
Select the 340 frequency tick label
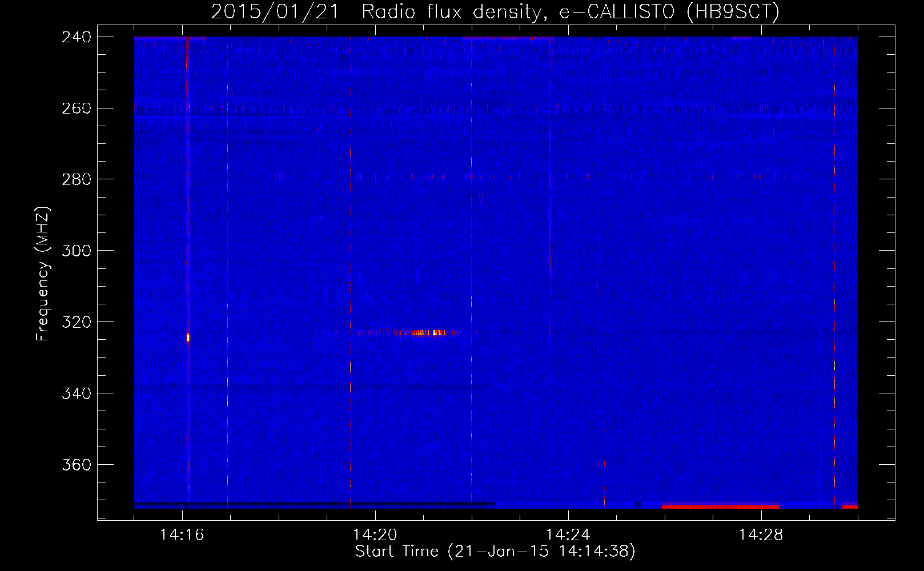coord(77,394)
